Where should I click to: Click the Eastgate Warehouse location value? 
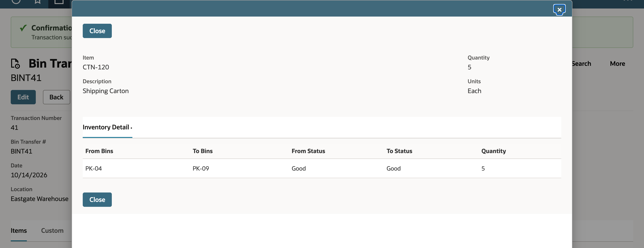[x=40, y=199]
